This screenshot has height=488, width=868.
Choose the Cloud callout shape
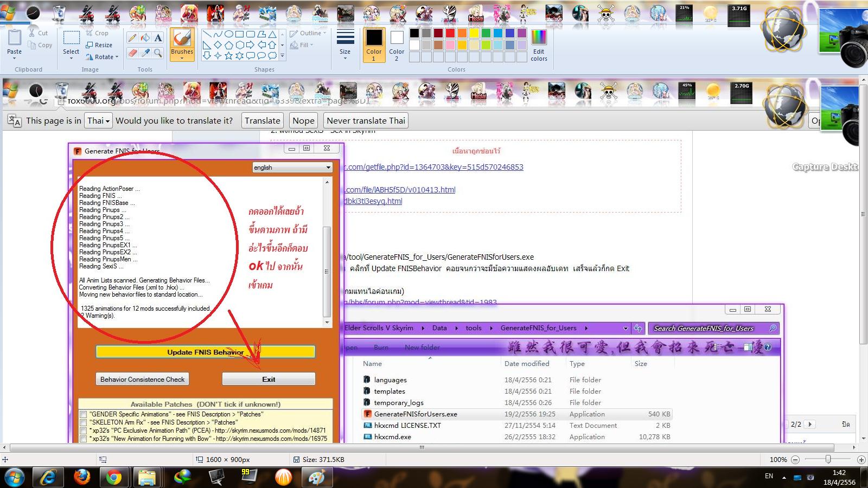[272, 55]
